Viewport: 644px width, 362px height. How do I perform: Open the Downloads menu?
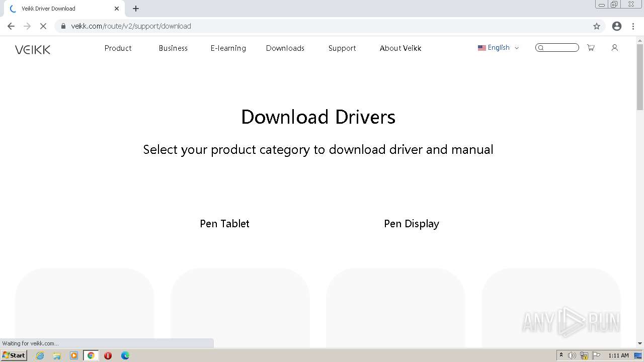pos(285,48)
